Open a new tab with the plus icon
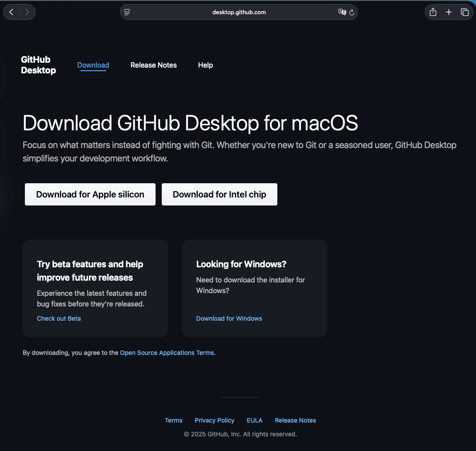 [x=449, y=12]
